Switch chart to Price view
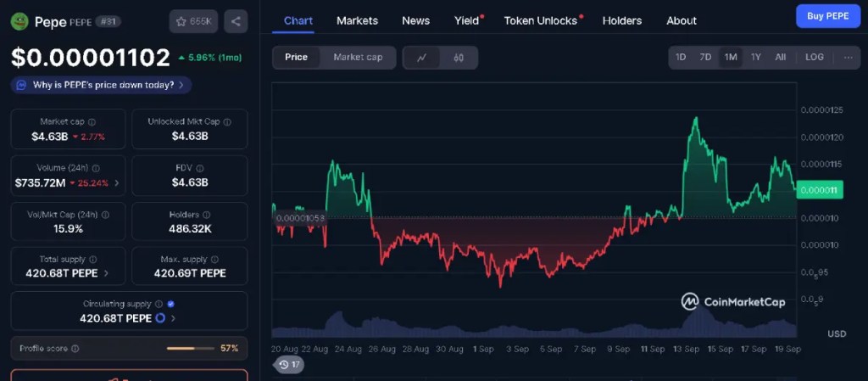This screenshot has width=868, height=381. pyautogui.click(x=297, y=58)
